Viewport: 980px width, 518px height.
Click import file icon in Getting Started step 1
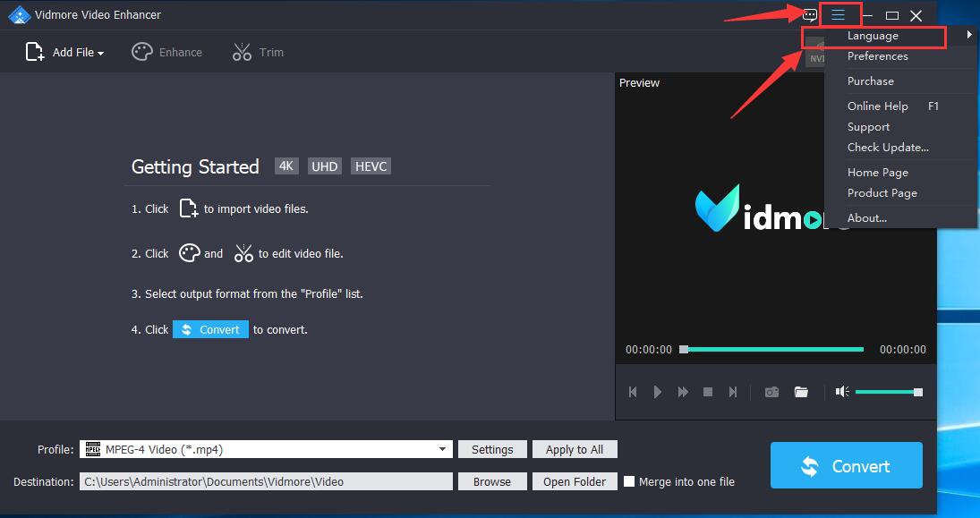click(188, 208)
